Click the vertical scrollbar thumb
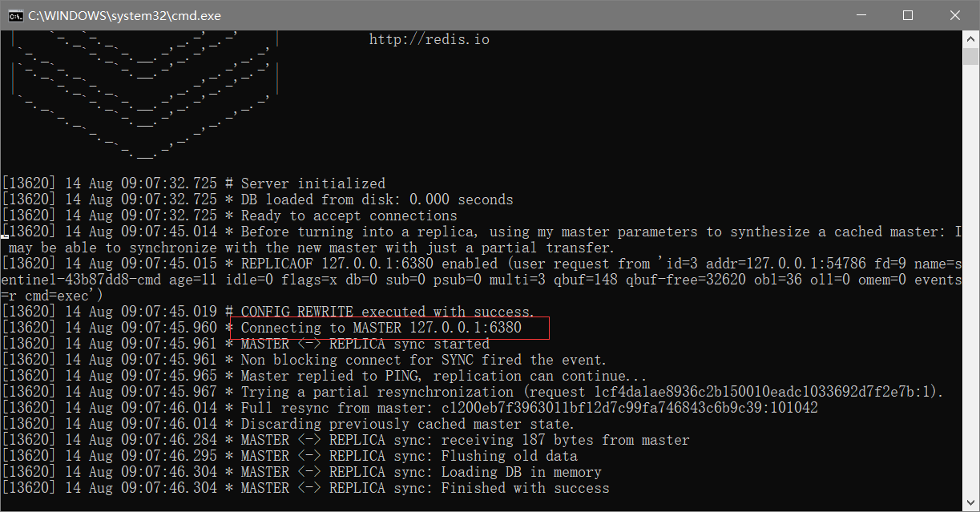 tap(971, 56)
